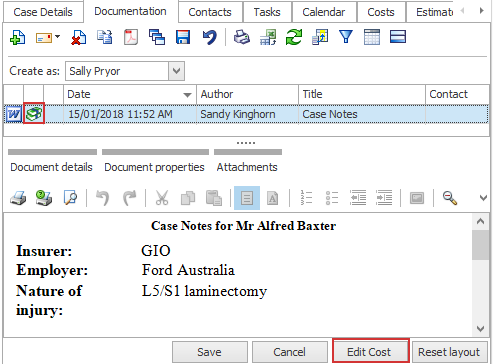Open the Create as dropdown
The height and width of the screenshot is (364, 493).
coord(176,71)
